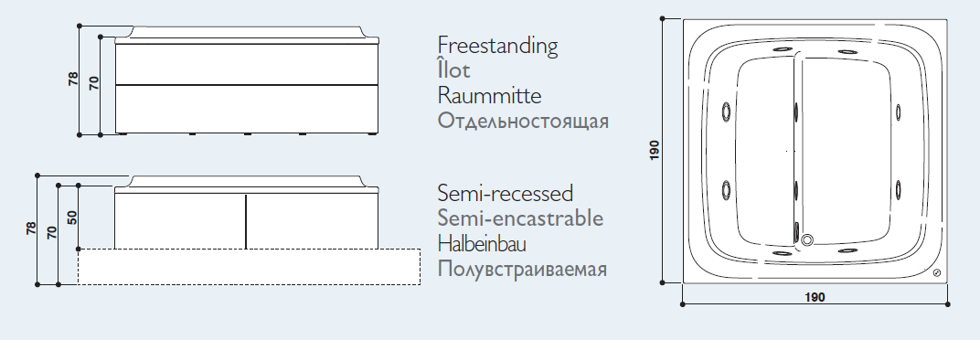Select the Semi-encastrable label

tap(521, 218)
